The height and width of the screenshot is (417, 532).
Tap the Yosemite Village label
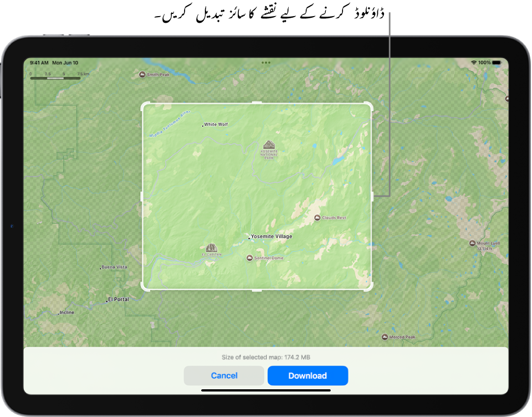[x=272, y=236]
